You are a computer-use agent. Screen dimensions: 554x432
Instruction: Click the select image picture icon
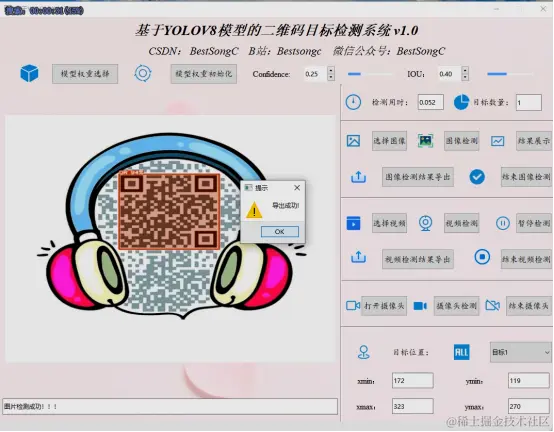click(x=353, y=141)
